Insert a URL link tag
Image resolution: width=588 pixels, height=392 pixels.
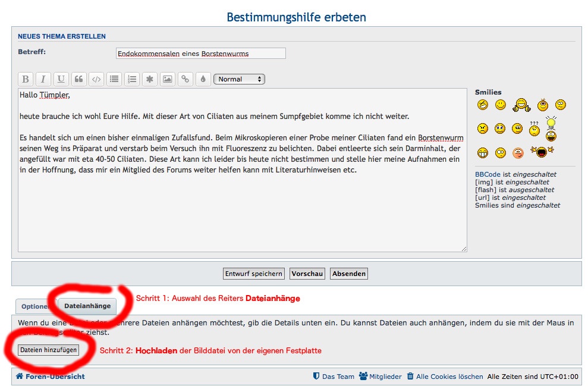click(x=185, y=79)
